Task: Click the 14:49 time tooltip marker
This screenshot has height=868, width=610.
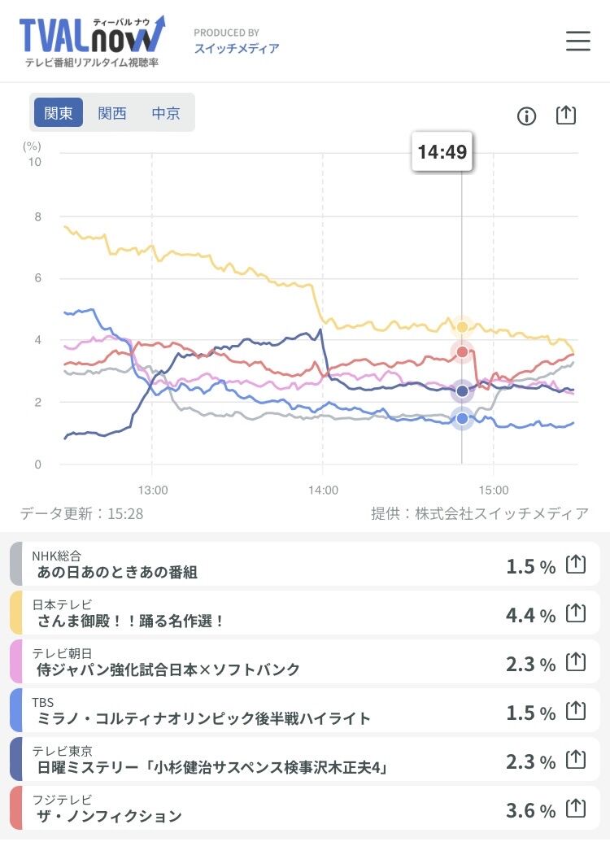Action: tap(442, 151)
